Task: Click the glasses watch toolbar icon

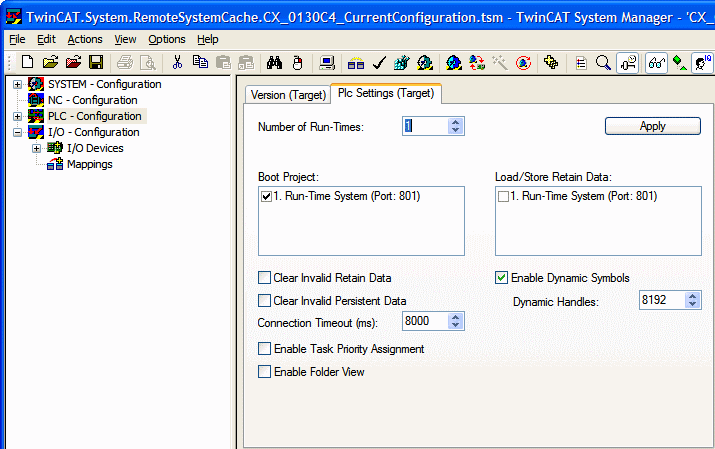Action: 657,62
